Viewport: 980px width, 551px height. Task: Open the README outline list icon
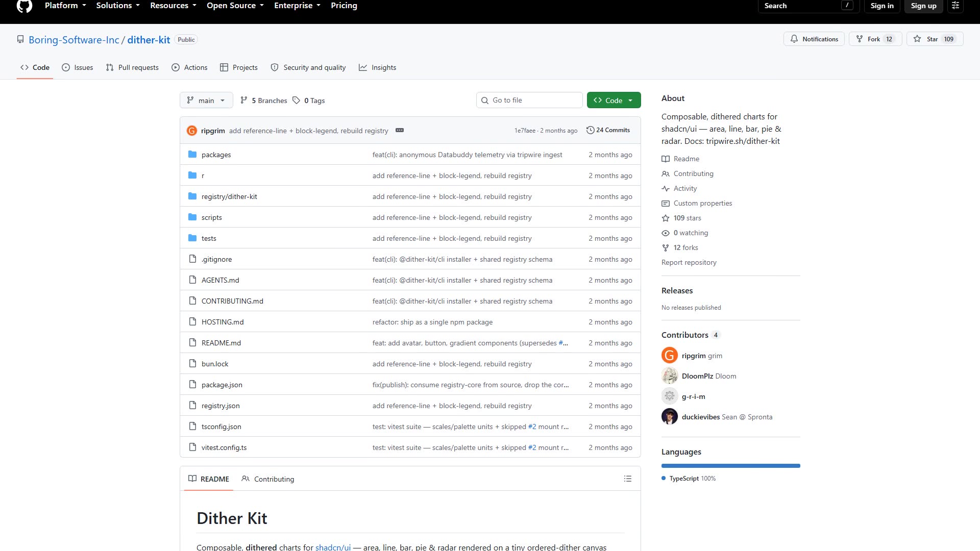627,479
